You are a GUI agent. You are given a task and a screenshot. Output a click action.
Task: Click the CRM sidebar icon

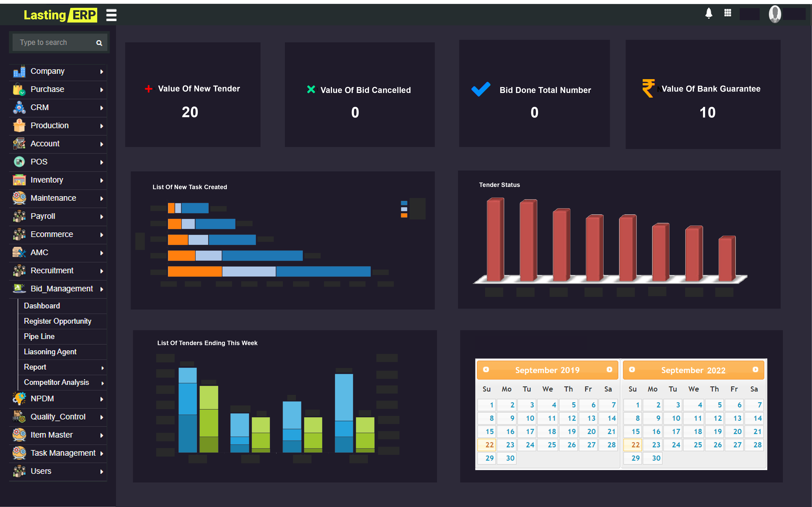(19, 108)
